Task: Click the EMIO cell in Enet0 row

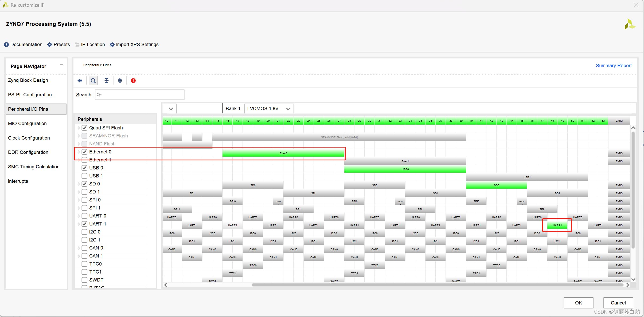Action: [x=619, y=153]
